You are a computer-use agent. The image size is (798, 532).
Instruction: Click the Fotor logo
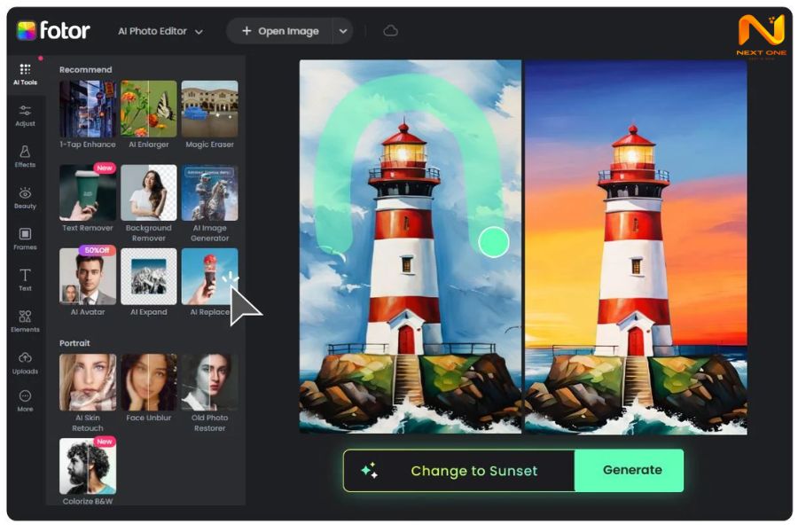pos(53,31)
